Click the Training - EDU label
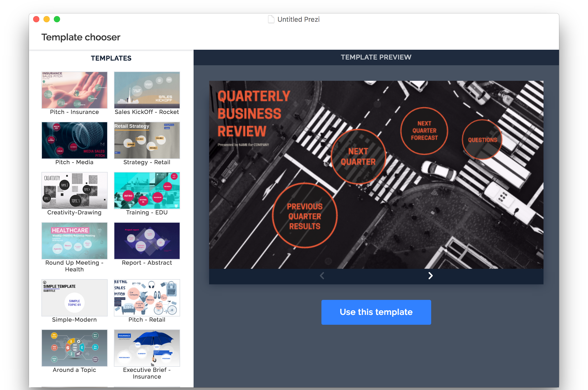Image resolution: width=588 pixels, height=390 pixels. pos(147,212)
